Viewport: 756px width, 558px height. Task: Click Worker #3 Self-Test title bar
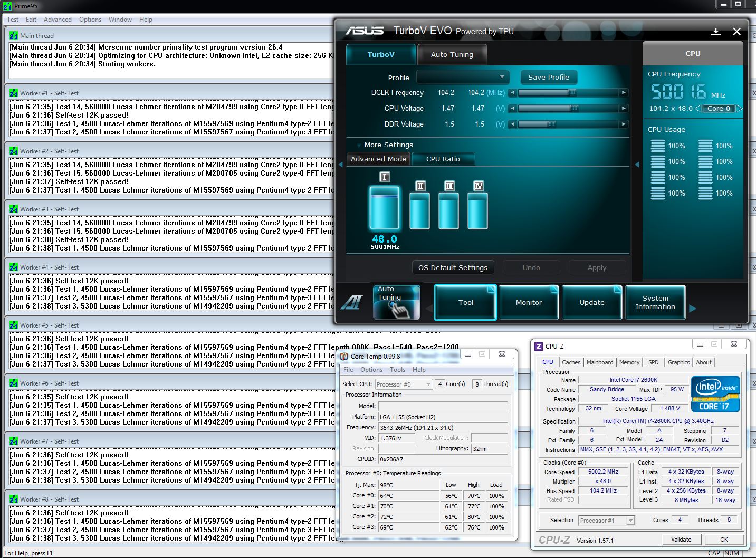[170, 209]
